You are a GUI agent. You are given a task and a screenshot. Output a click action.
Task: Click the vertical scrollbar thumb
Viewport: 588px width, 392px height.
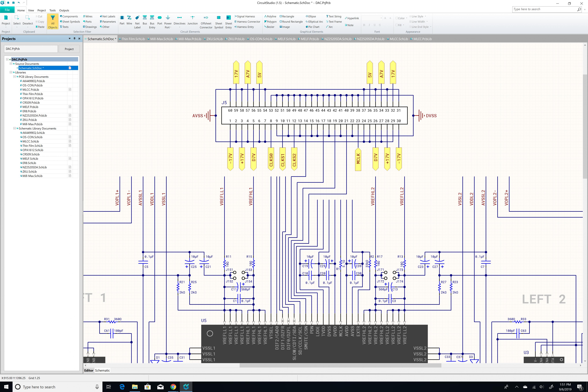(x=585, y=126)
